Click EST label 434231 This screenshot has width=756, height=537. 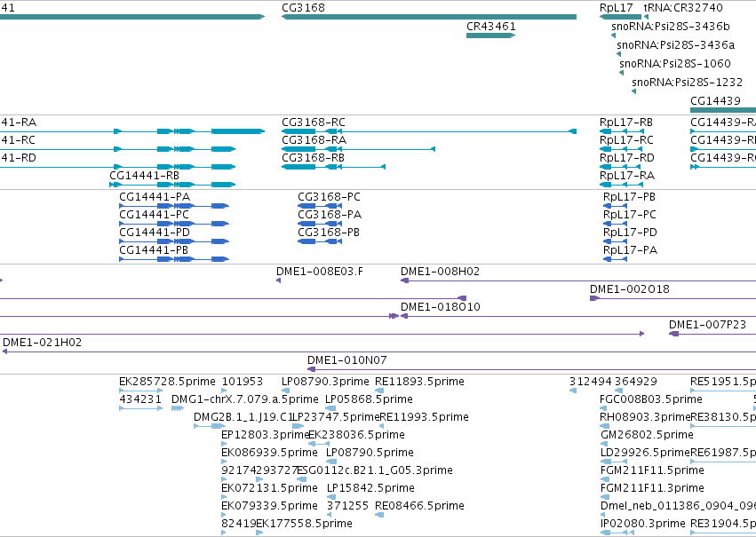click(x=140, y=399)
